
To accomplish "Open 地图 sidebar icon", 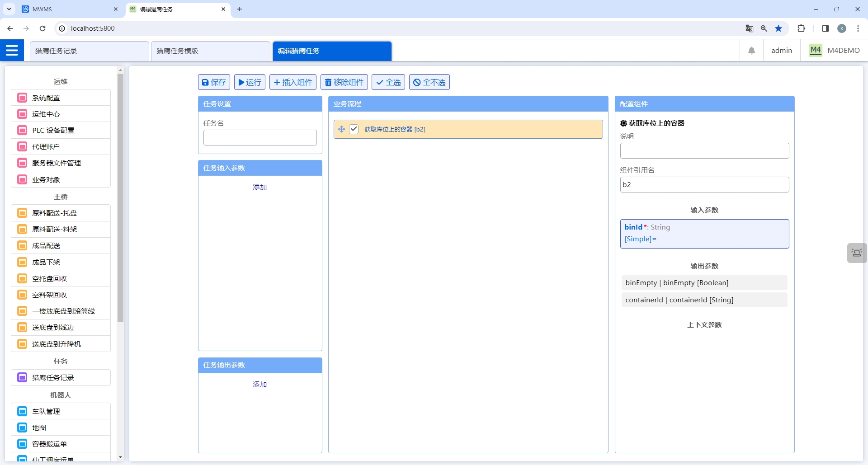I will point(22,427).
